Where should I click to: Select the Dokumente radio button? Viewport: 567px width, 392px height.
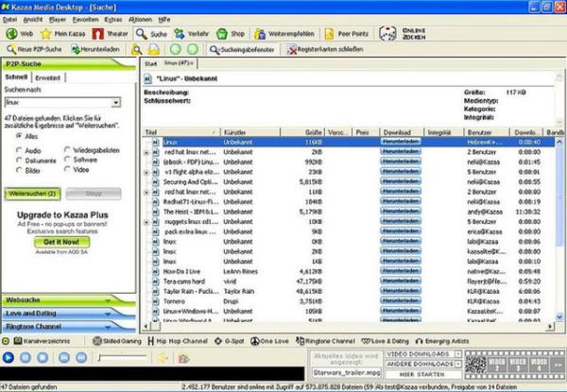click(x=19, y=160)
